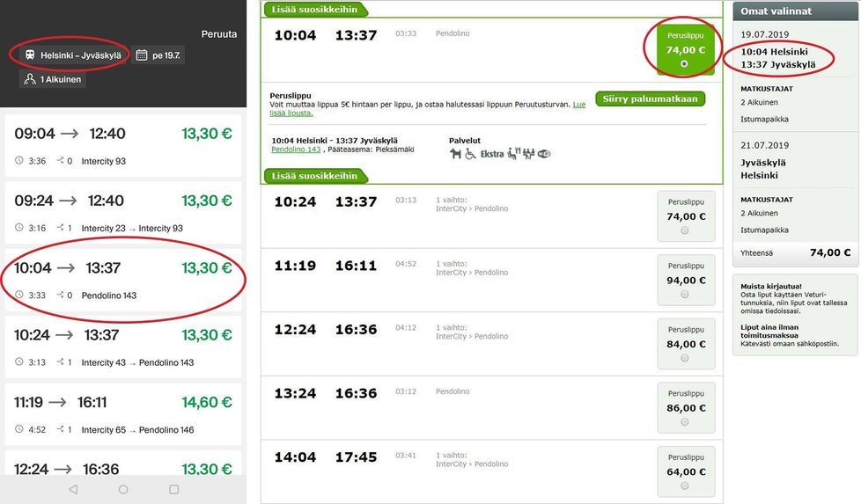Select the 86,00 € radio for 13:24 departure
The image size is (861, 504).
(685, 421)
